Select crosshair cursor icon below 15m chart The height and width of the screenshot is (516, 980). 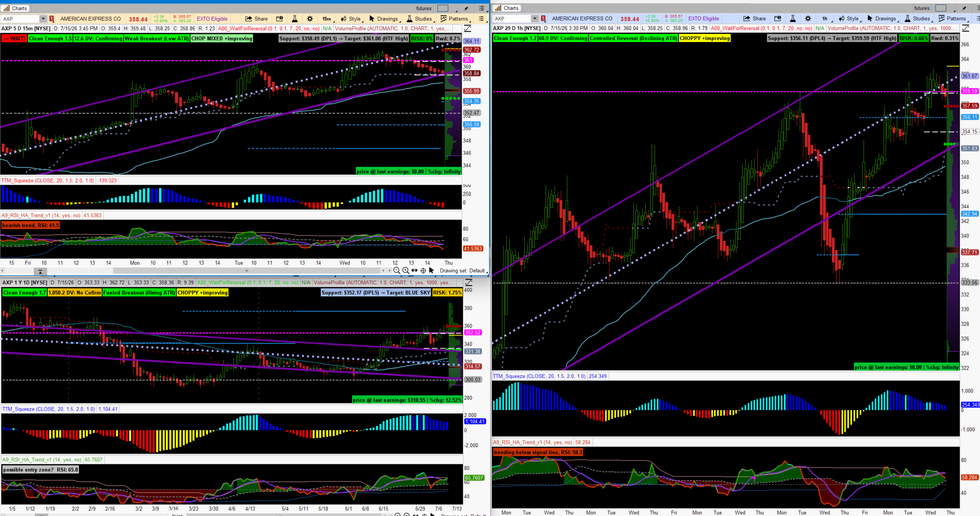tap(423, 270)
